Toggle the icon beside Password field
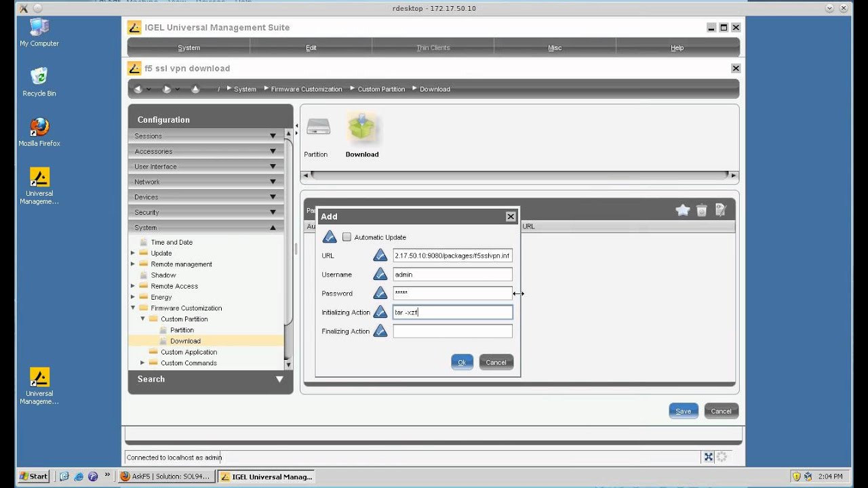This screenshot has width=868, height=488. point(380,293)
